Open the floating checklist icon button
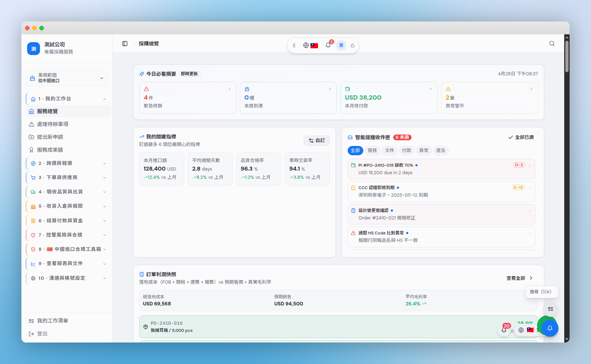Image resolution: width=591 pixels, height=364 pixels. coord(550,309)
